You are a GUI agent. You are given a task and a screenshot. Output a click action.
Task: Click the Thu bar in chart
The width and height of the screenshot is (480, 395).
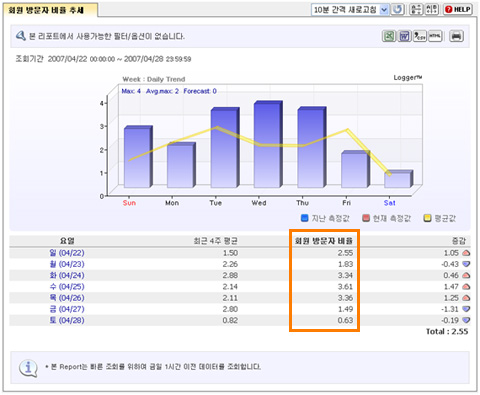[311, 147]
